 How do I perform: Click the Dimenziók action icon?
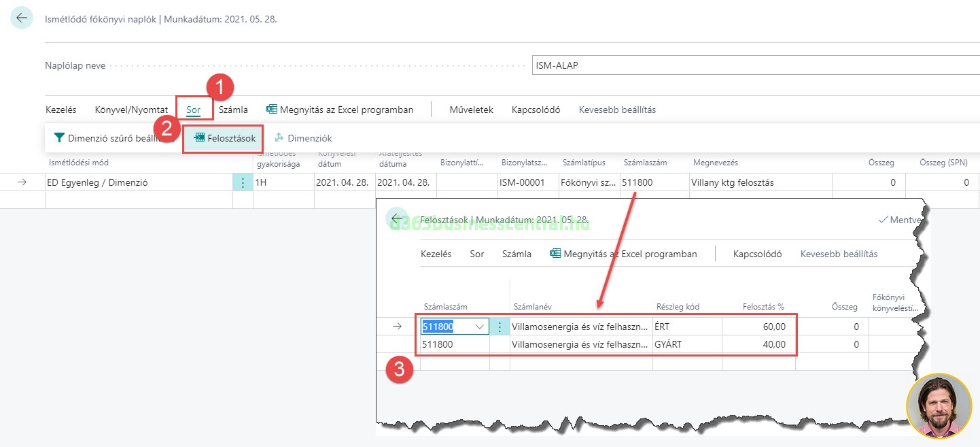[279, 138]
